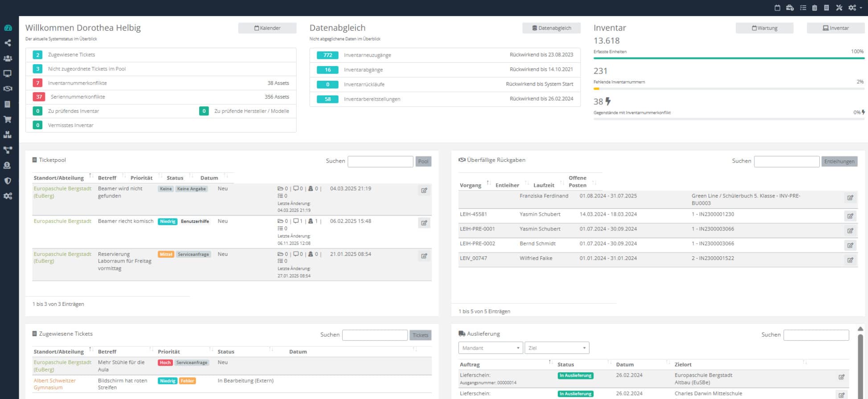Click the Pool button beside Ticketpool search

[423, 161]
